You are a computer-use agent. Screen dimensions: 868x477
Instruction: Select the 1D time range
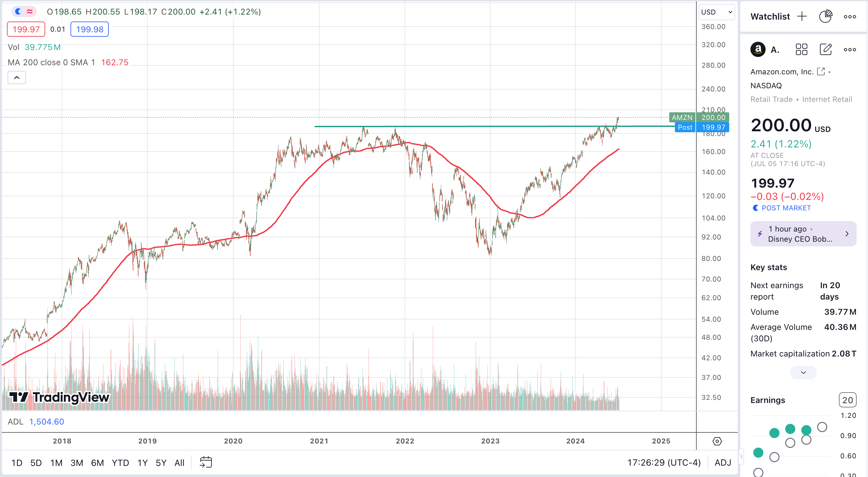tap(17, 462)
